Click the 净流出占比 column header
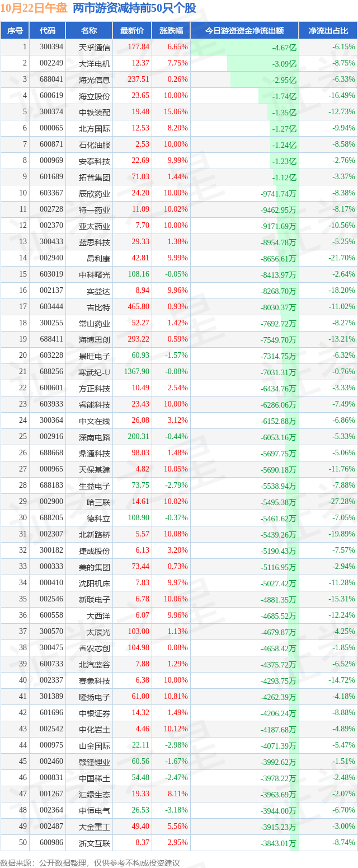Image resolution: width=358 pixels, height=868 pixels. 328,31
